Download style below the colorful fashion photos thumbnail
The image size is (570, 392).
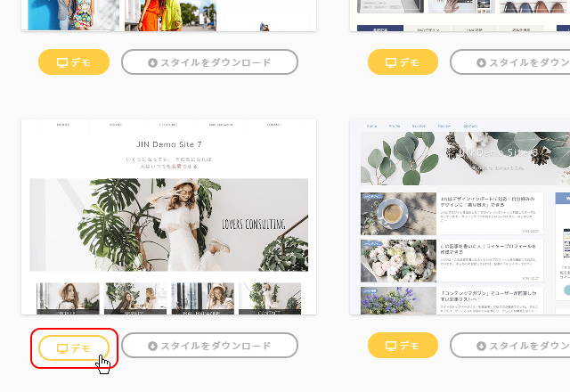pos(210,61)
